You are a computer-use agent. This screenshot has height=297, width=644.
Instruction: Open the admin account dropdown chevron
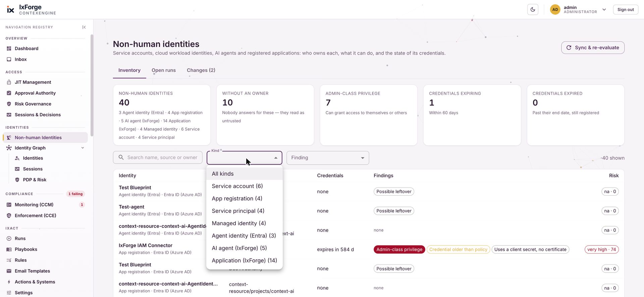(x=604, y=9)
